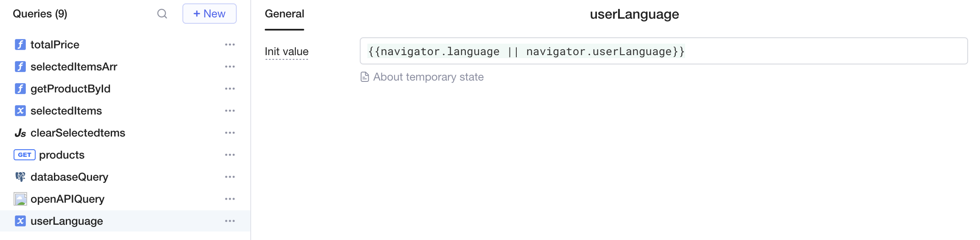This screenshot has height=240, width=980.
Task: Open the more options menu for totalPrice
Action: coord(230,45)
